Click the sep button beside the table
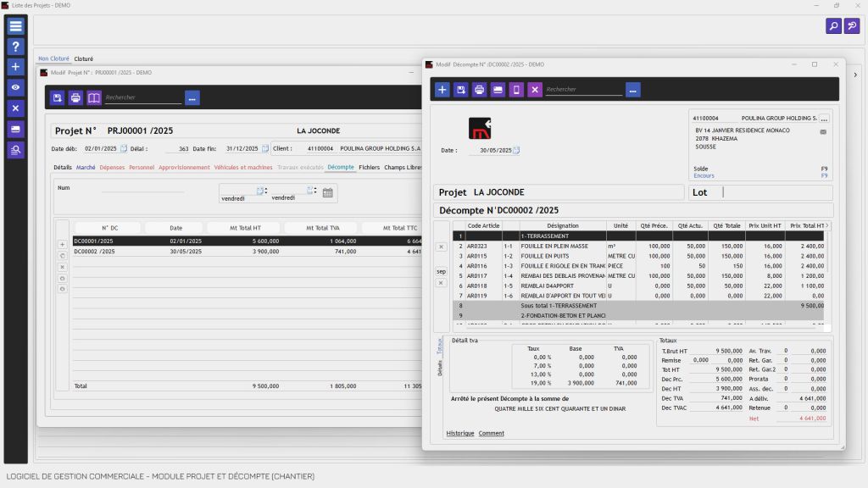The width and height of the screenshot is (868, 488). [441, 272]
